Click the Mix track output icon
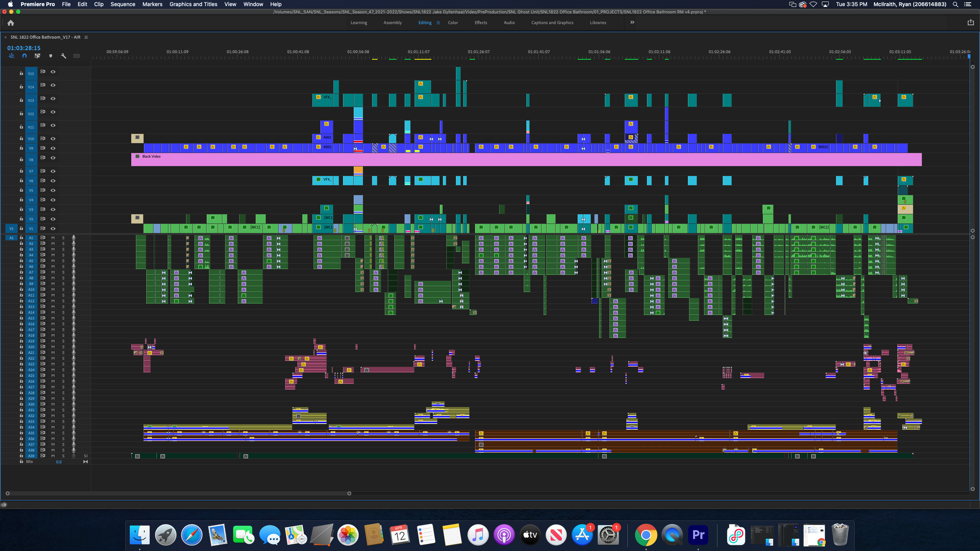 click(85, 461)
